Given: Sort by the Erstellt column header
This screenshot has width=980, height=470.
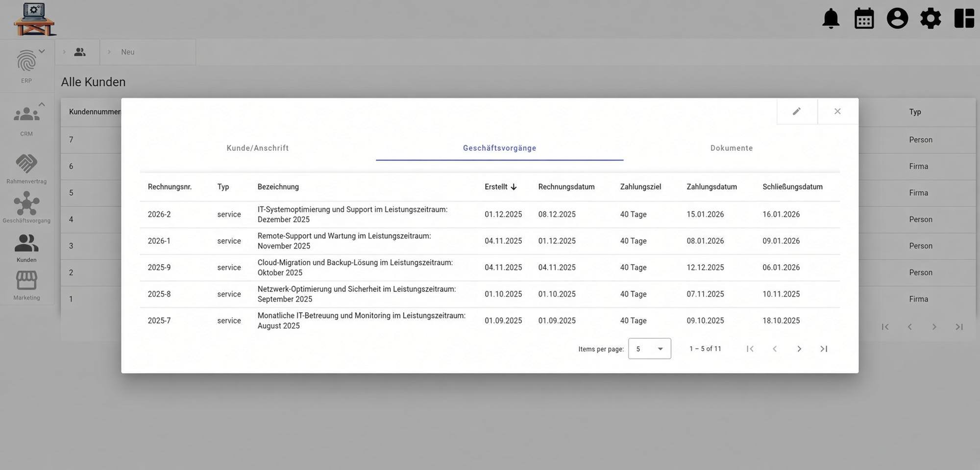Looking at the screenshot, I should click(x=501, y=187).
